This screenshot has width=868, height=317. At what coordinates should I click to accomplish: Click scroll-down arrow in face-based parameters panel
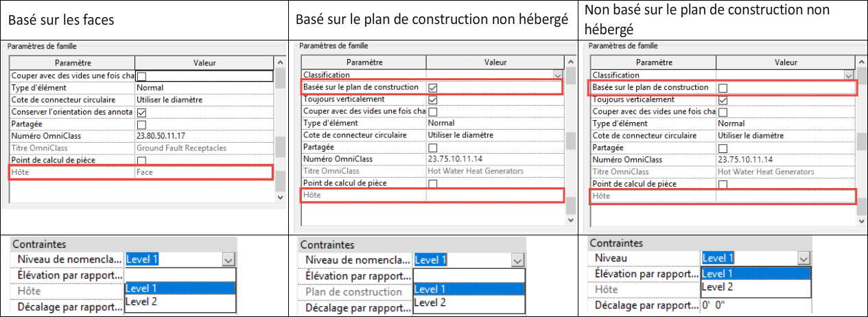[280, 197]
